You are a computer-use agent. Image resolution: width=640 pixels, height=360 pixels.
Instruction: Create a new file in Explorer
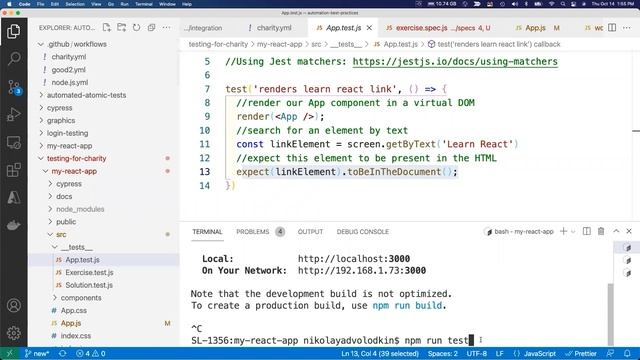tap(107, 27)
